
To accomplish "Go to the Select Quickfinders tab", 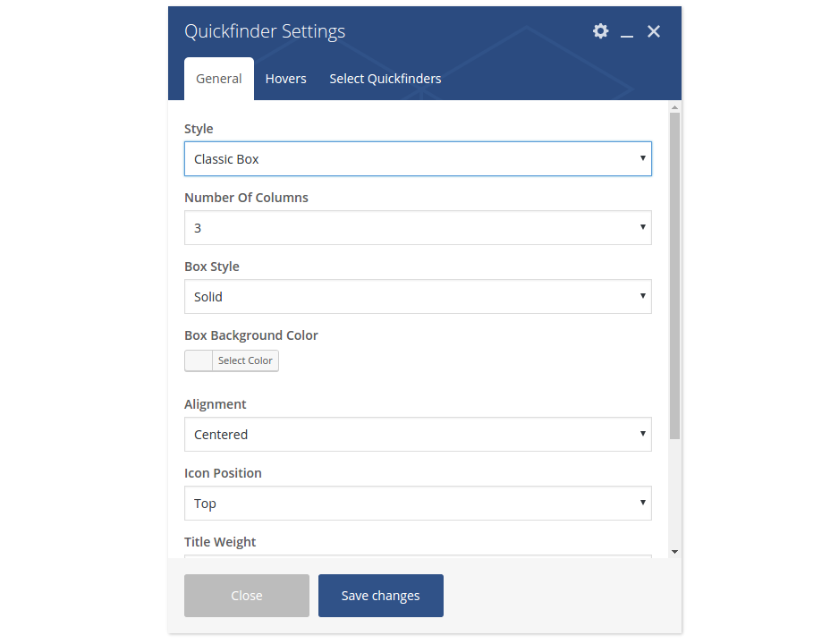I will pos(385,79).
